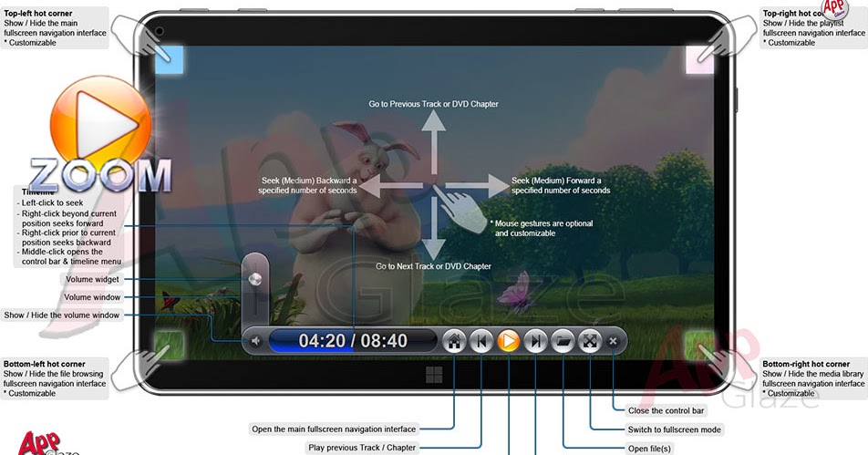Click the 'Bottom-right hot corner' heading
Image resolution: width=868 pixels, height=455 pixels.
[x=806, y=364]
